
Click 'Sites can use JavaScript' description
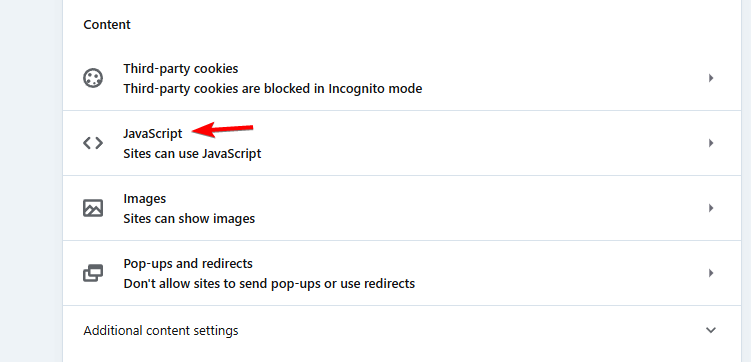(192, 154)
